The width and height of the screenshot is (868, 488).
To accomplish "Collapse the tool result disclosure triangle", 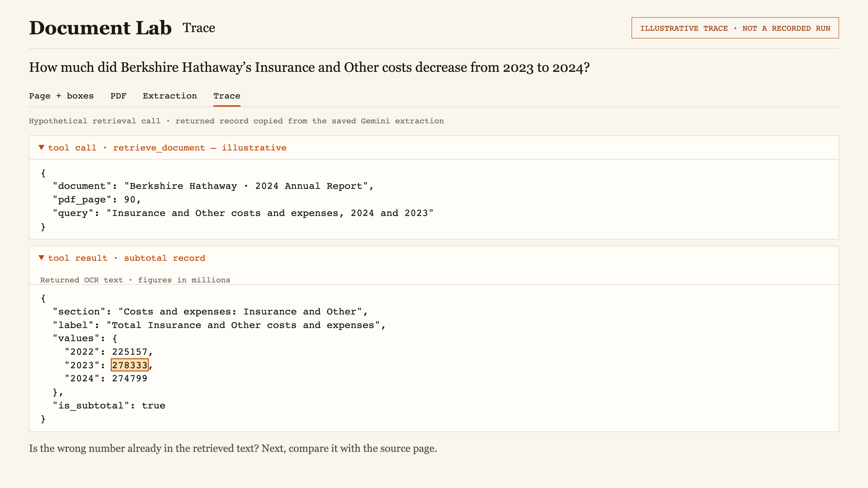I will 41,258.
